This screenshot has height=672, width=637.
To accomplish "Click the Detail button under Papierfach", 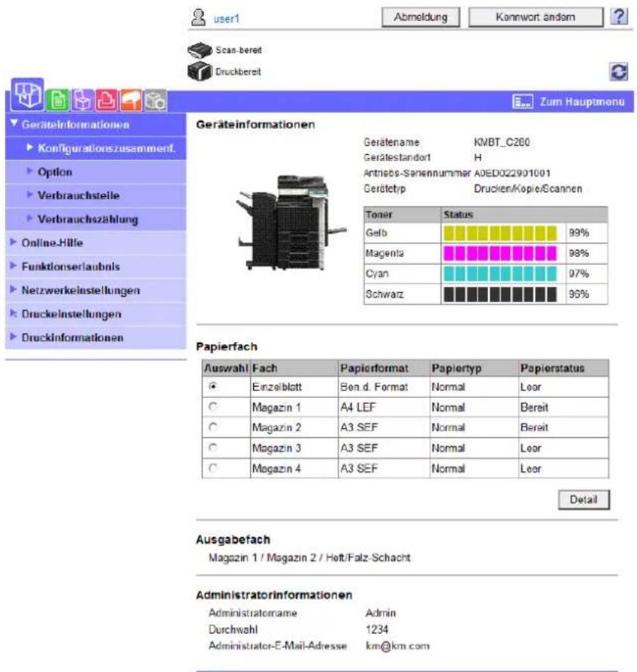I will click(583, 500).
